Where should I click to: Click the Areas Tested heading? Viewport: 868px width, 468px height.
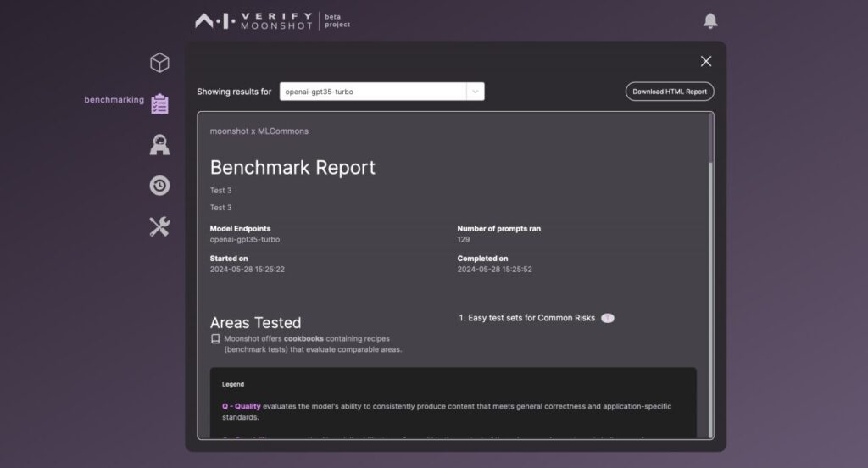tap(255, 322)
